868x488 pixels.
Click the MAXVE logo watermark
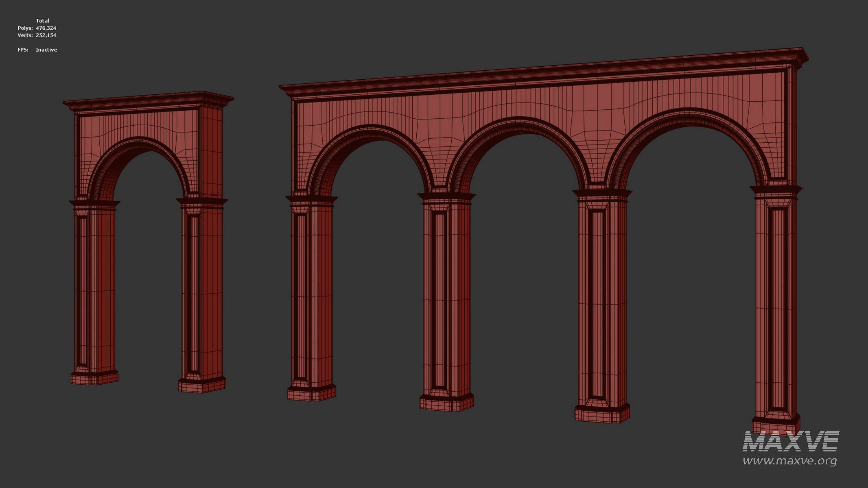[x=790, y=442]
